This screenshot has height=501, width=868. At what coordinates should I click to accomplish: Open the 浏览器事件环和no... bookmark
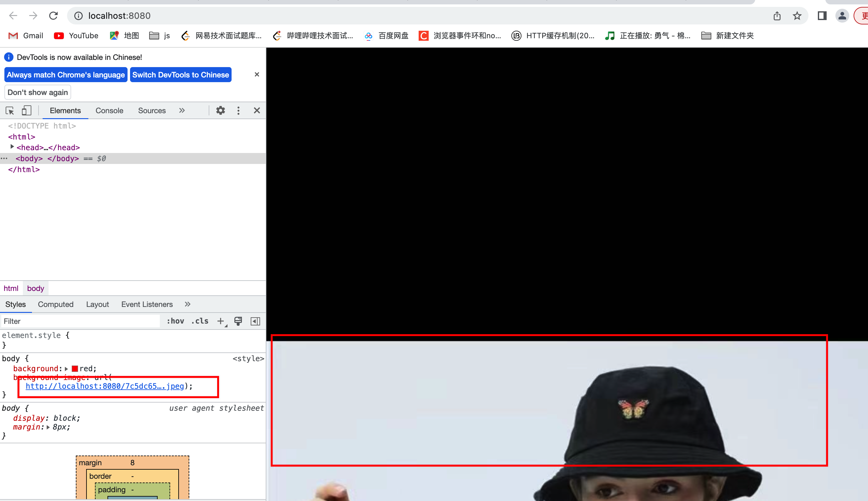point(459,36)
